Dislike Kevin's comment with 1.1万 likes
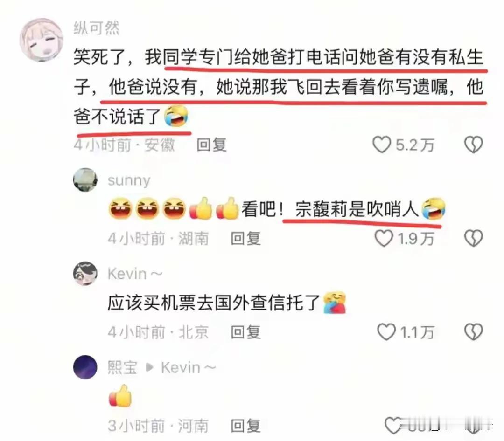The height and width of the screenshot is (441, 504). tap(474, 332)
